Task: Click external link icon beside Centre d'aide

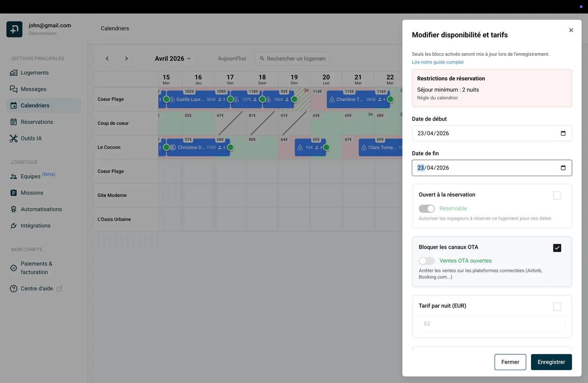Action: click(x=59, y=289)
